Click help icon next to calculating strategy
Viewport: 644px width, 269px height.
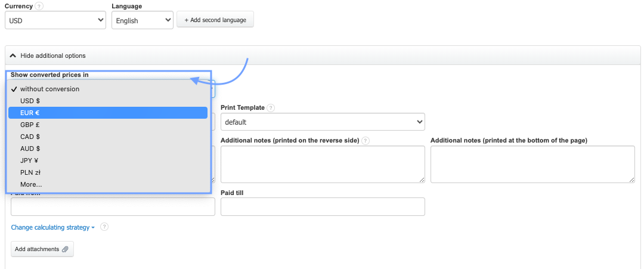point(104,227)
